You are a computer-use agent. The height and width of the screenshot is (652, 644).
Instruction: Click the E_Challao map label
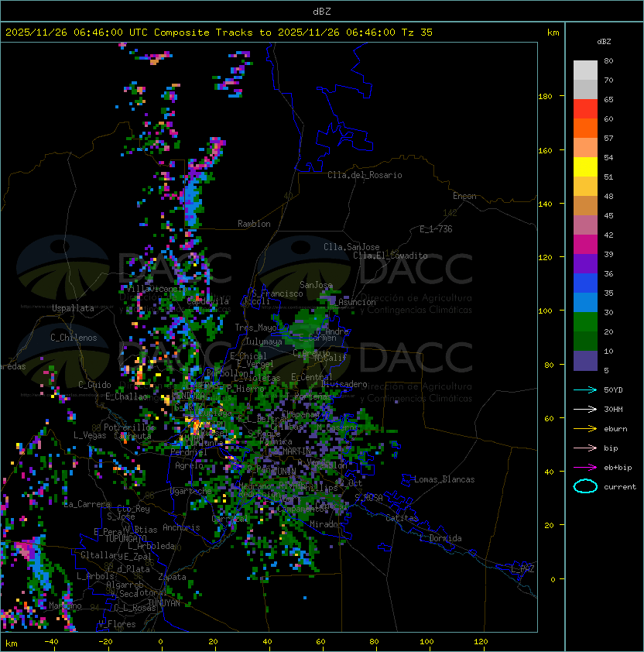pos(126,396)
